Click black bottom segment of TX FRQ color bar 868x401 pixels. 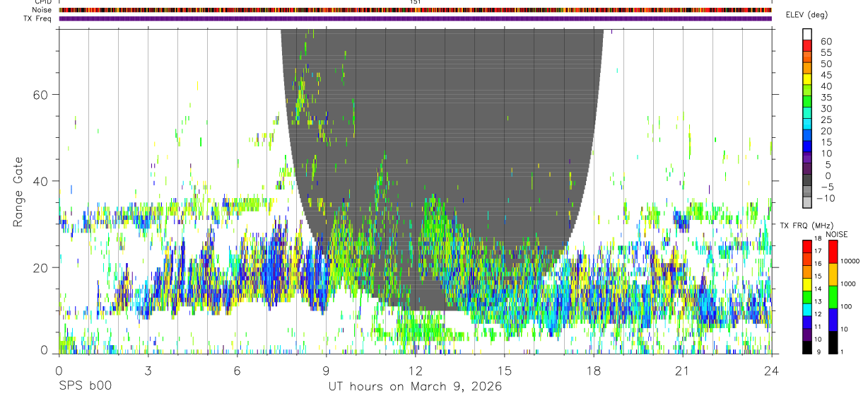[807, 347]
